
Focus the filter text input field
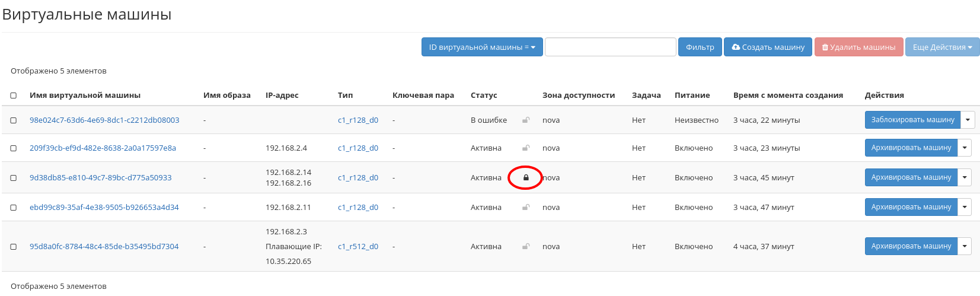610,47
